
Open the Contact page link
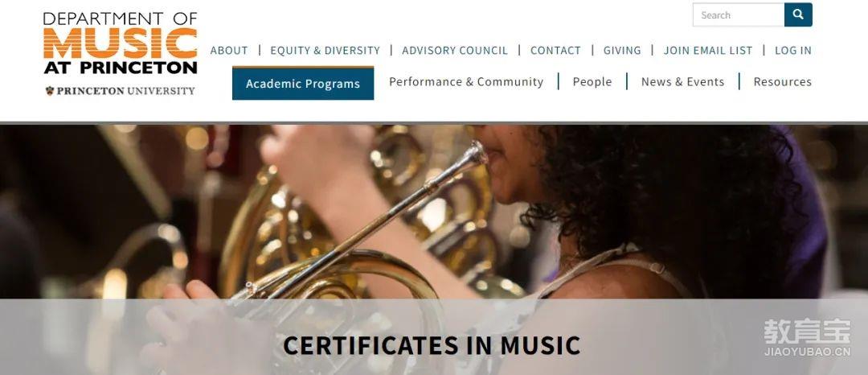[555, 51]
